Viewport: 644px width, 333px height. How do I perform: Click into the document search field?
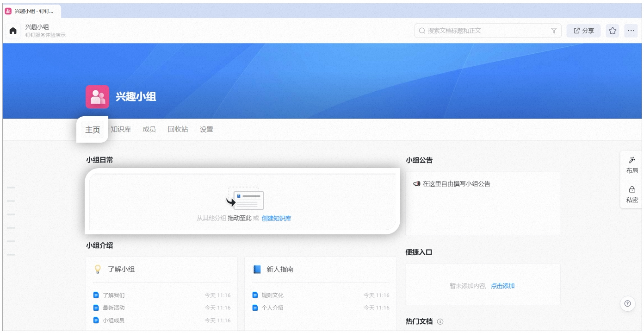[488, 31]
